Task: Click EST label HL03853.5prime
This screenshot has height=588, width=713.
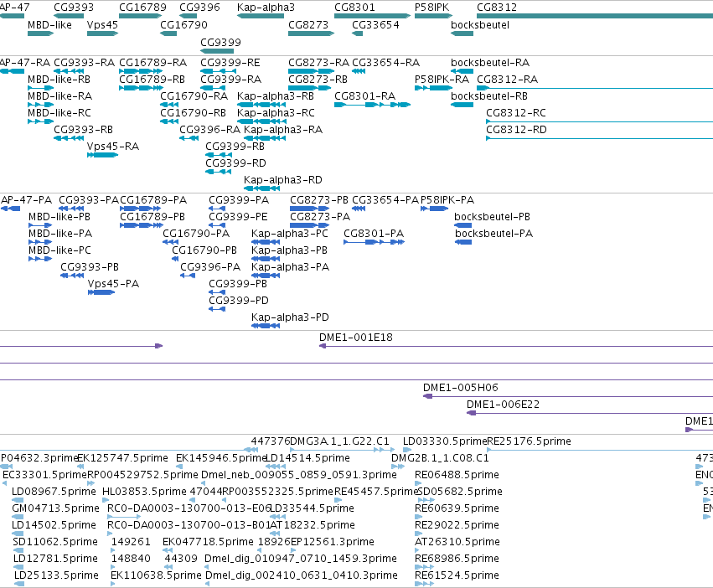Action: coord(145,492)
